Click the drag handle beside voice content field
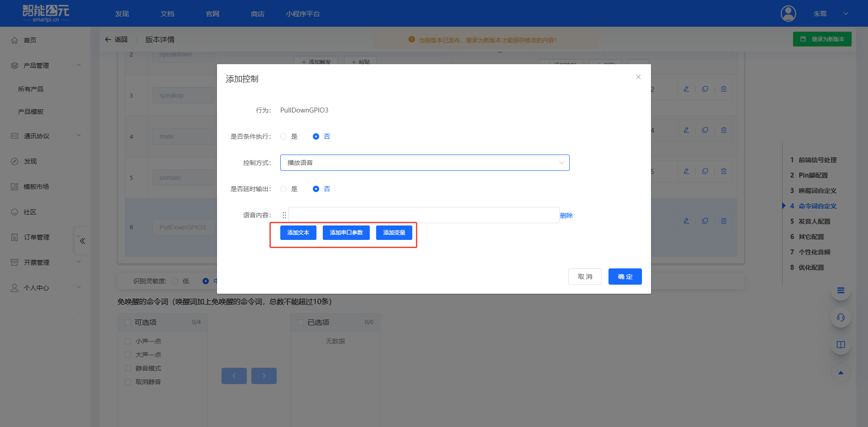The height and width of the screenshot is (427, 868). click(284, 215)
